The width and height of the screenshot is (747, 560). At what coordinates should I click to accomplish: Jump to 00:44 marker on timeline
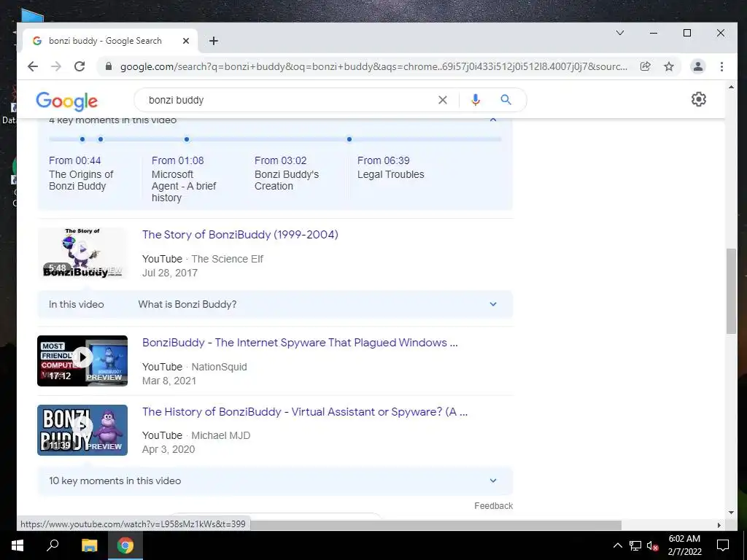coord(82,139)
